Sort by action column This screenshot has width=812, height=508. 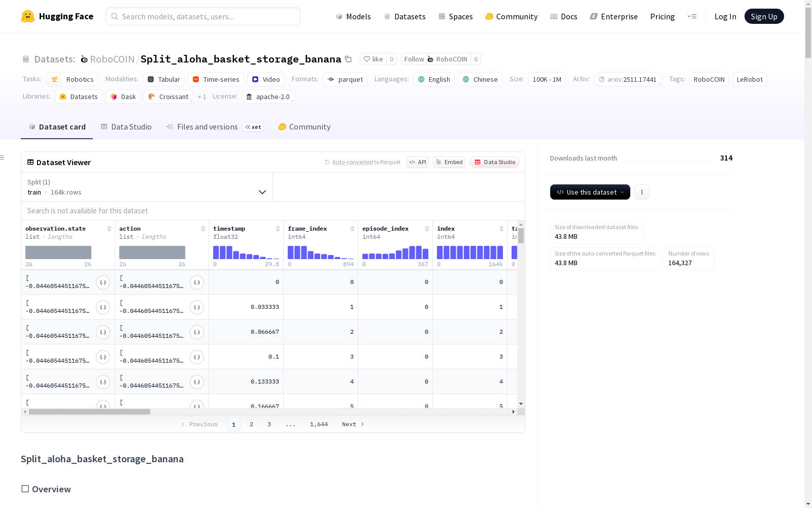pyautogui.click(x=203, y=229)
